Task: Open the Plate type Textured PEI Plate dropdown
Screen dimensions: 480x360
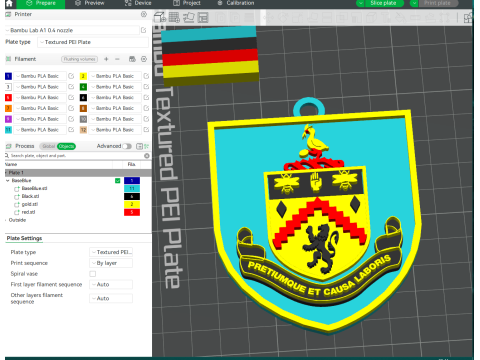Action: coord(93,42)
